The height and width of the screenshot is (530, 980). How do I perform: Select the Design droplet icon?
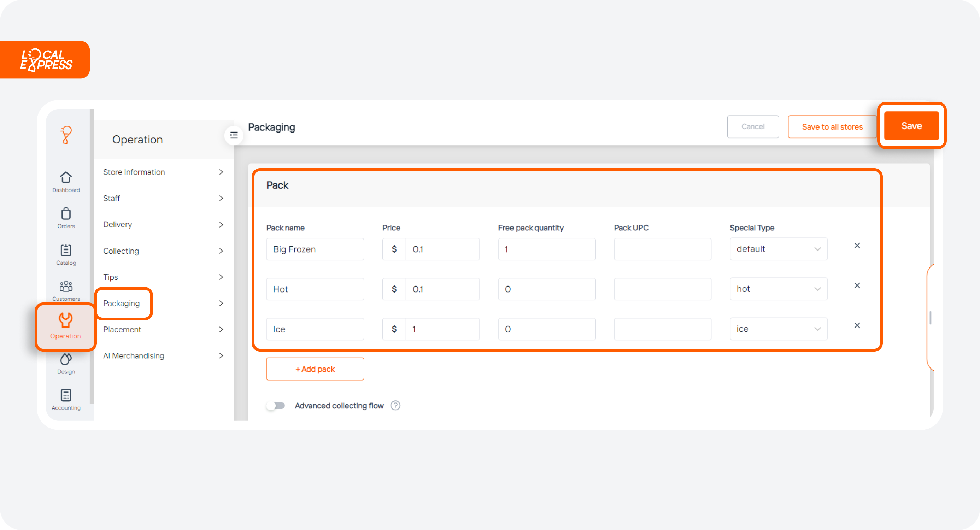pyautogui.click(x=66, y=360)
